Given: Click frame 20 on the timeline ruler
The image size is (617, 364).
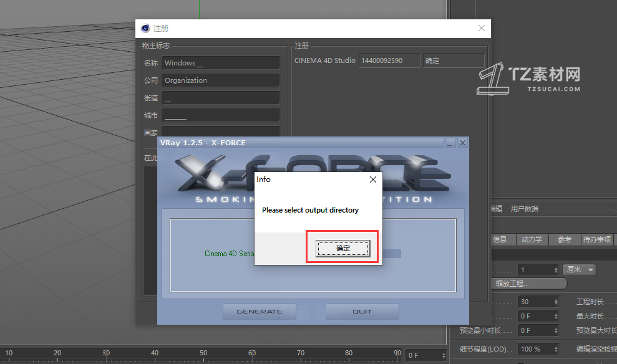Looking at the screenshot, I should coord(57,353).
